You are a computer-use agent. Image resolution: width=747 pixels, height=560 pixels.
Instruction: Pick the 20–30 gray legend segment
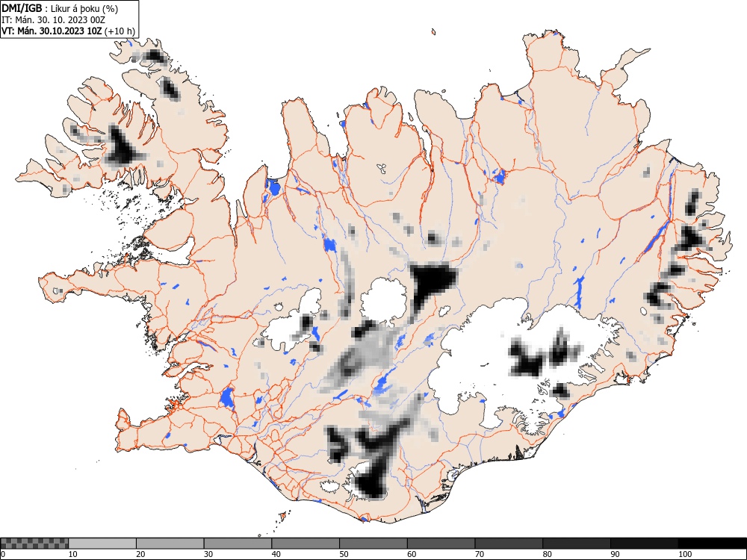(x=170, y=544)
